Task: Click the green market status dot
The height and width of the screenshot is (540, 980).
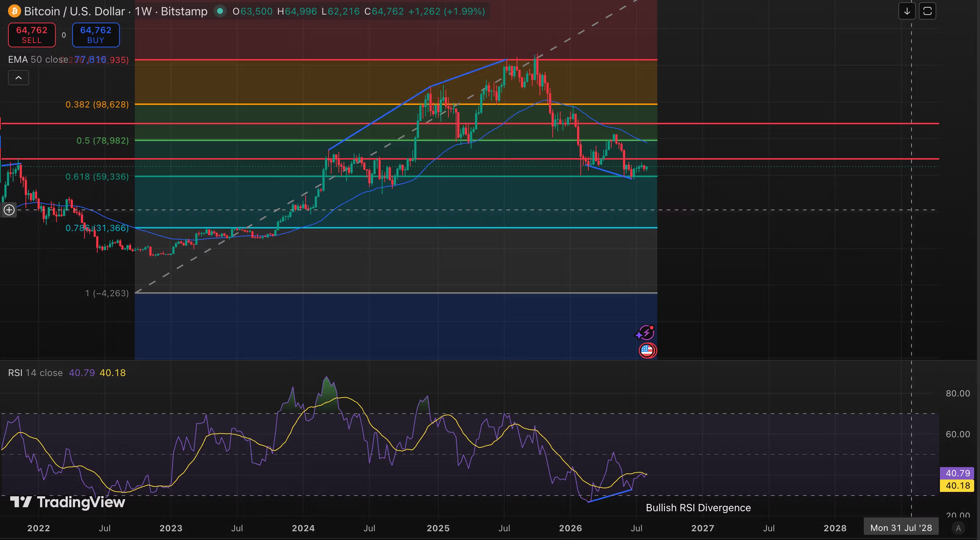Action: pos(220,11)
